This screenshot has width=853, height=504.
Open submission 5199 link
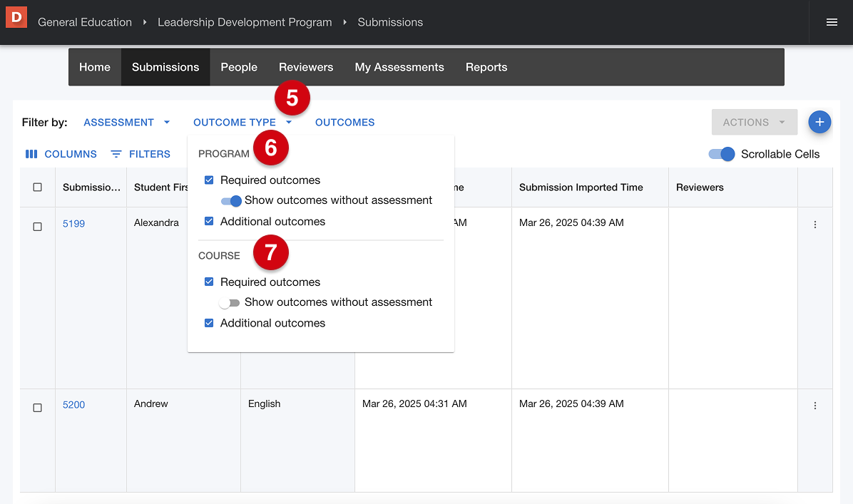tap(73, 224)
